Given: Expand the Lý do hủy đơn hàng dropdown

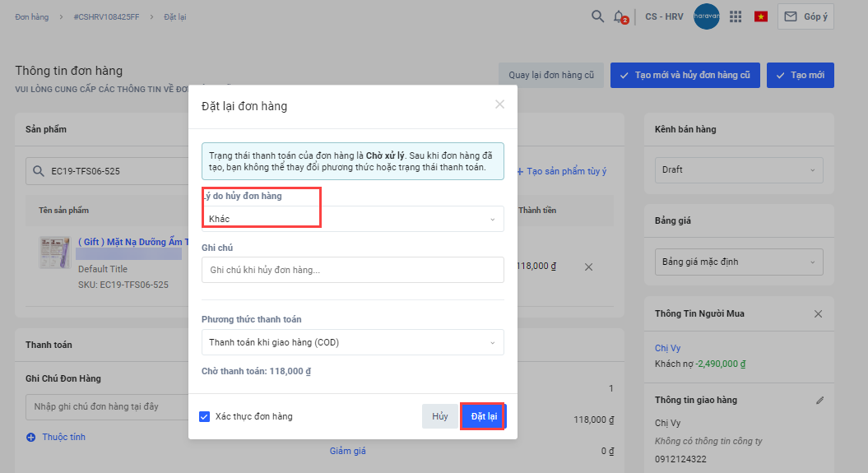Looking at the screenshot, I should tap(352, 219).
